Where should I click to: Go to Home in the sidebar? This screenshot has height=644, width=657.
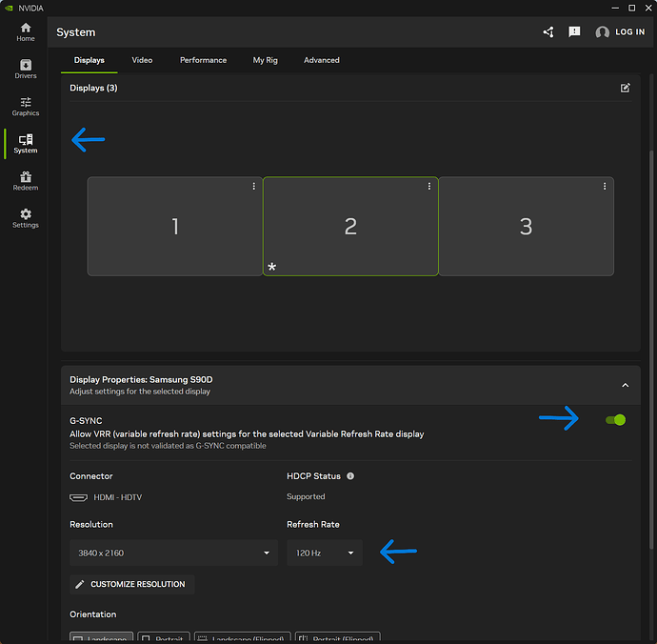click(26, 32)
